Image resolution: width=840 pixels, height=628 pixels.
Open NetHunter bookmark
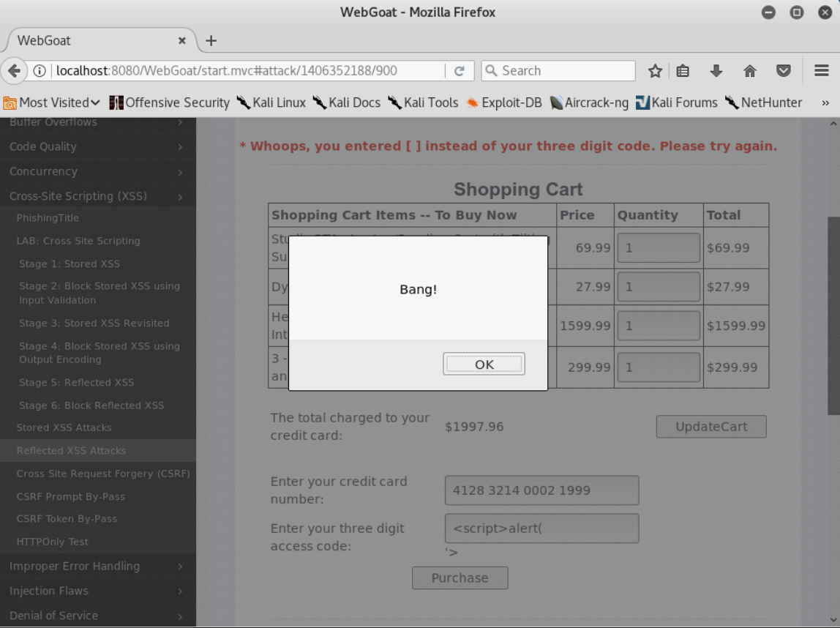coord(763,102)
